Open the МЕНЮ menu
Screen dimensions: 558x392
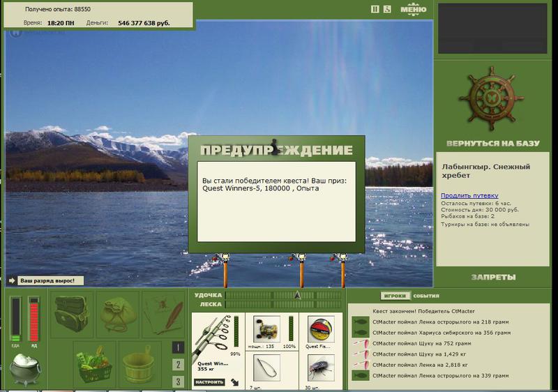413,10
